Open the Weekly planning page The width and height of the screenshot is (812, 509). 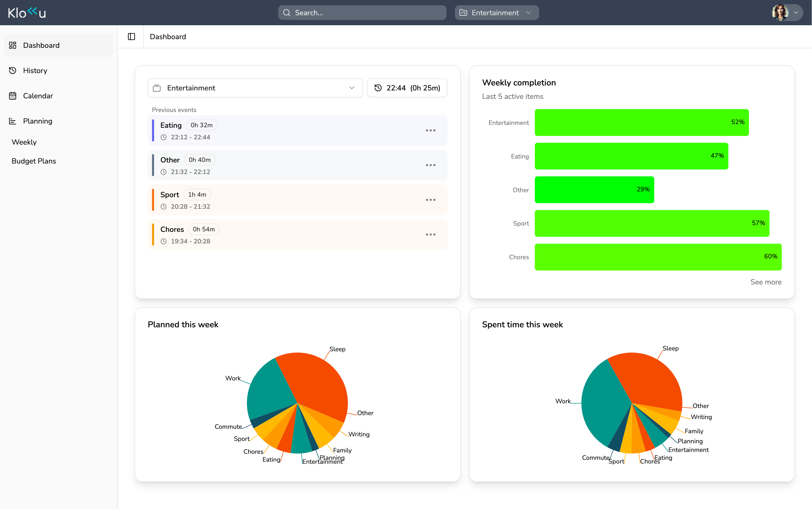coord(24,142)
